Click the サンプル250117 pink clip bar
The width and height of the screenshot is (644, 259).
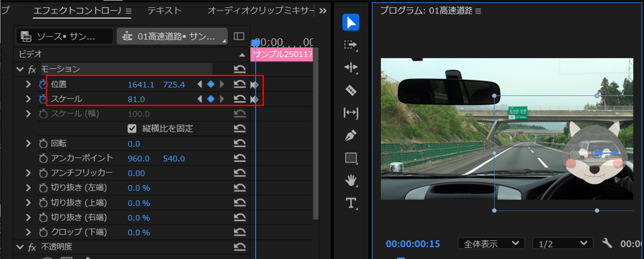tap(282, 55)
